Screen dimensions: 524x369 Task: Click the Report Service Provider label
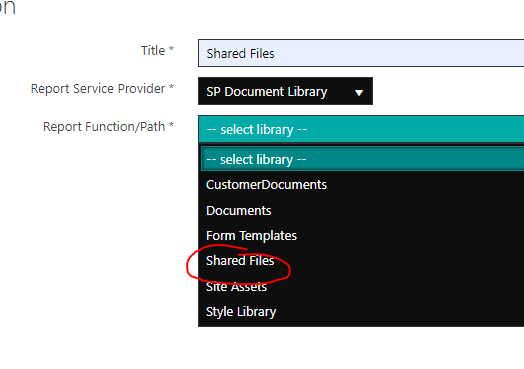pyautogui.click(x=98, y=89)
